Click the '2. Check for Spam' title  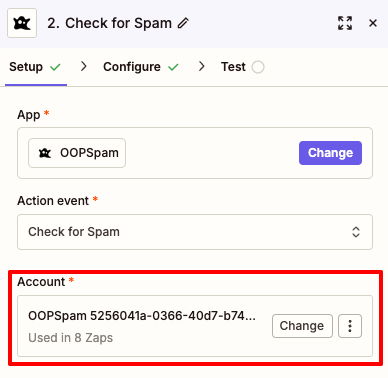(x=110, y=23)
